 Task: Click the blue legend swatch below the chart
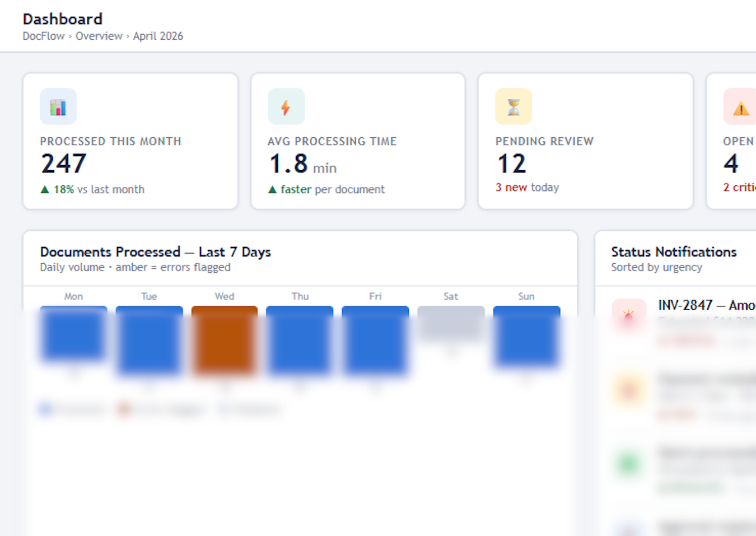click(45, 409)
